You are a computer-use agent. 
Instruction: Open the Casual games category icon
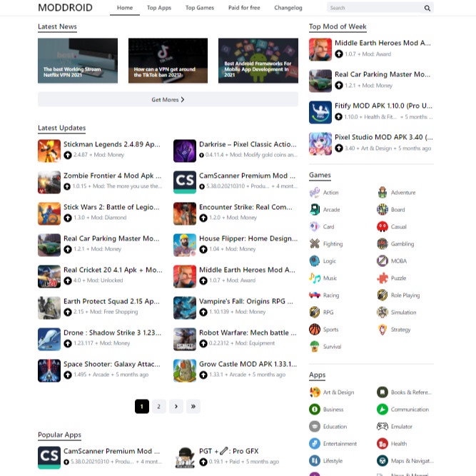pos(383,227)
